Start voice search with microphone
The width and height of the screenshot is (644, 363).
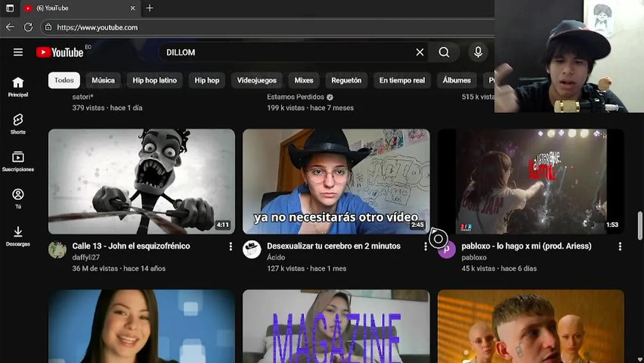478,52
